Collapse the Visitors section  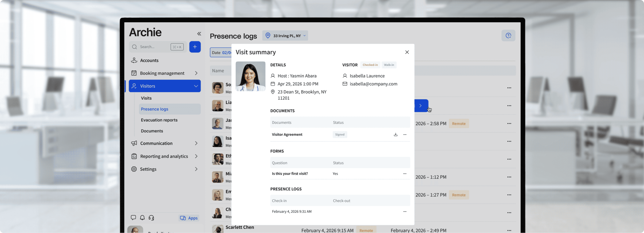click(x=196, y=86)
